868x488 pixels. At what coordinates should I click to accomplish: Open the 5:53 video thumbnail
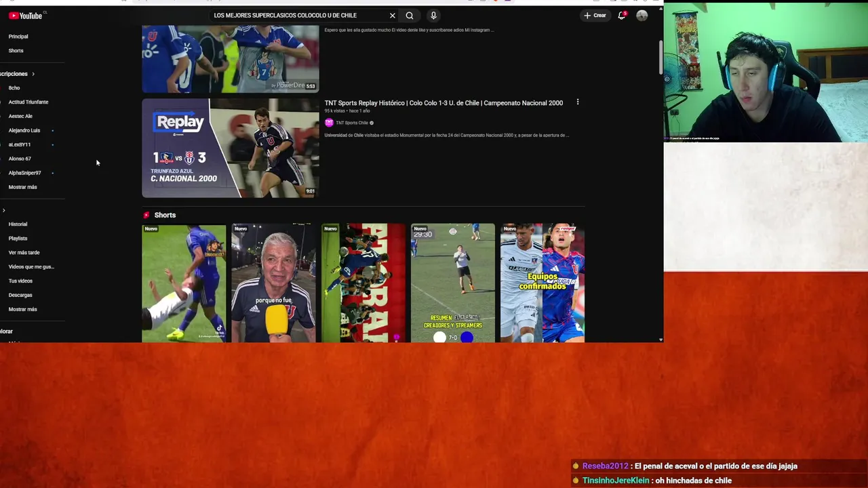click(231, 58)
